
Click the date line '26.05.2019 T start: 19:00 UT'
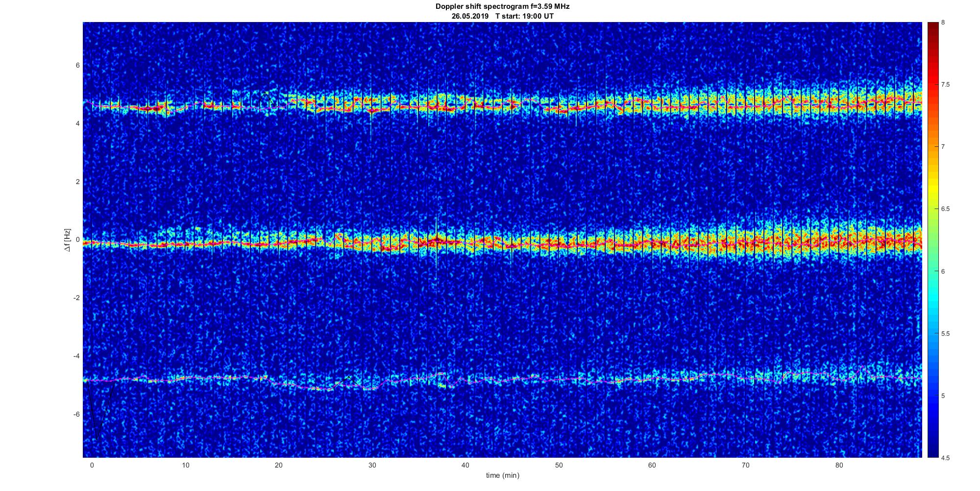[502, 16]
